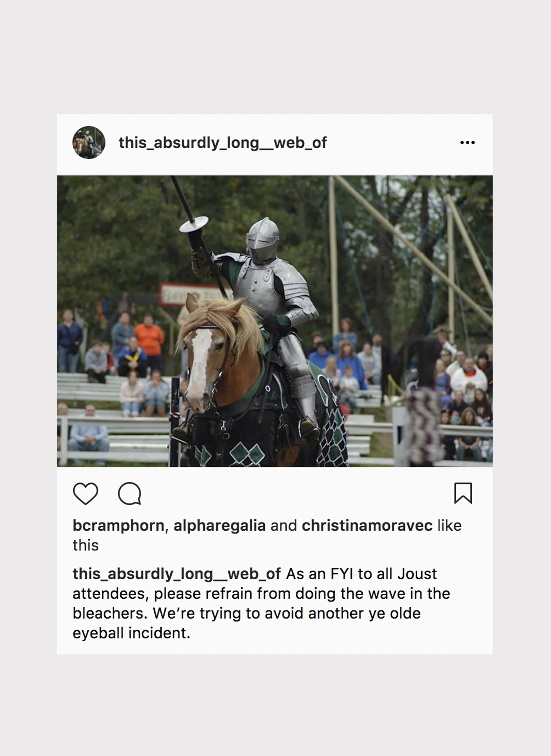Visit alpharegalia's profile from the likes

coord(220,526)
